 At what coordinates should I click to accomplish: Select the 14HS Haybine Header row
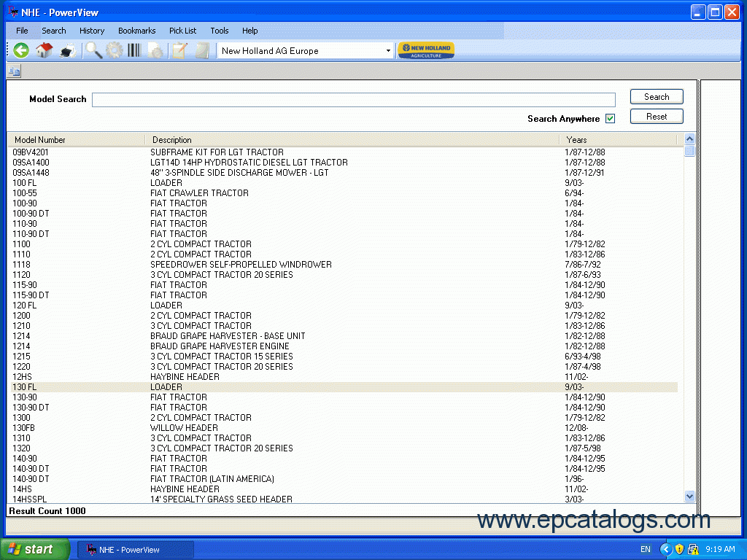coord(344,489)
